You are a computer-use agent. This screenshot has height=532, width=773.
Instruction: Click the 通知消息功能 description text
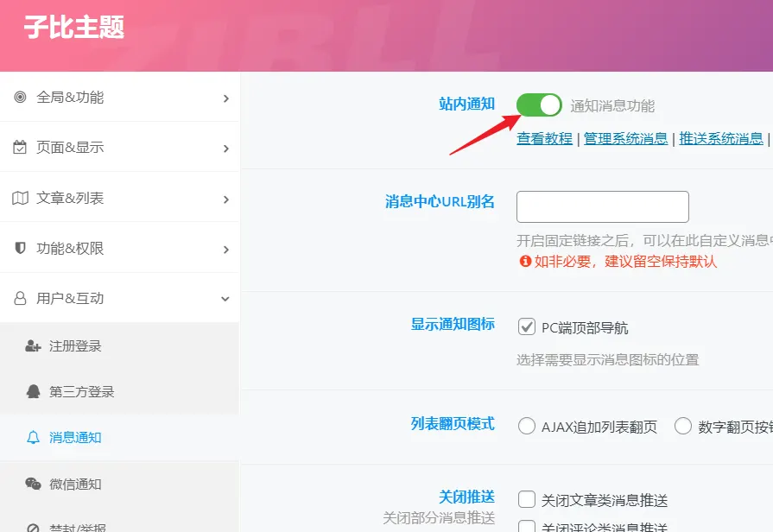coord(612,106)
